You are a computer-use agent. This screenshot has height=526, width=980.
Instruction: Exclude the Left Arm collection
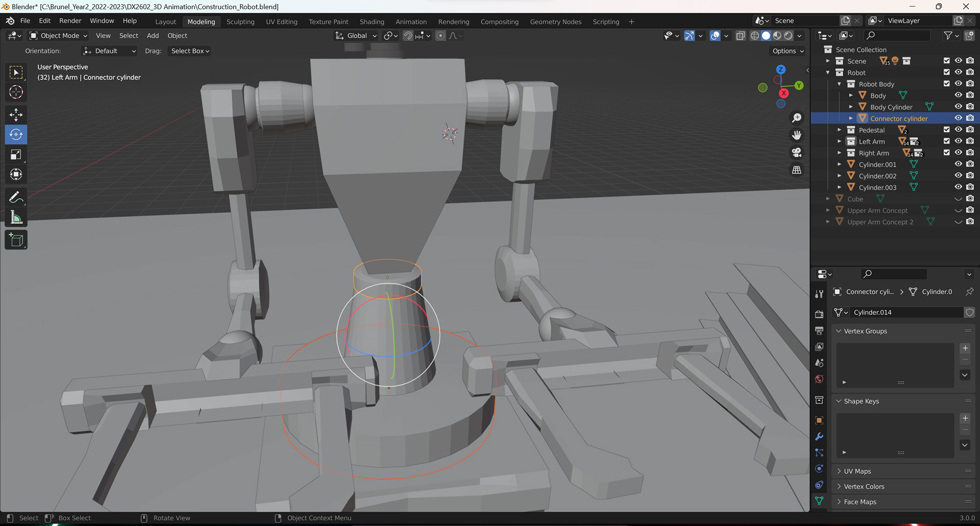point(947,141)
